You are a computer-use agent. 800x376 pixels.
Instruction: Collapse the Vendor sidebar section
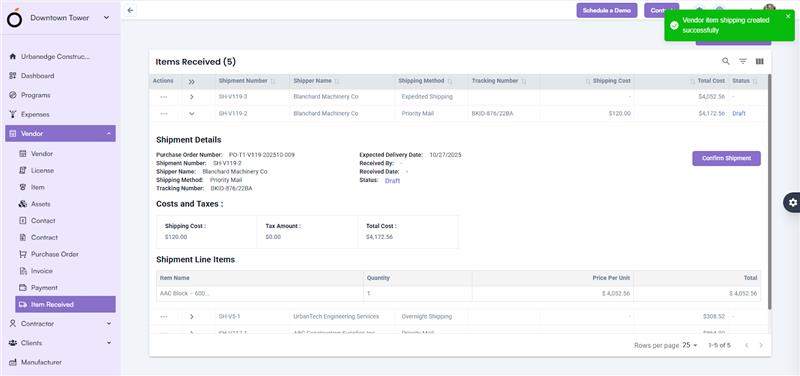click(x=60, y=134)
